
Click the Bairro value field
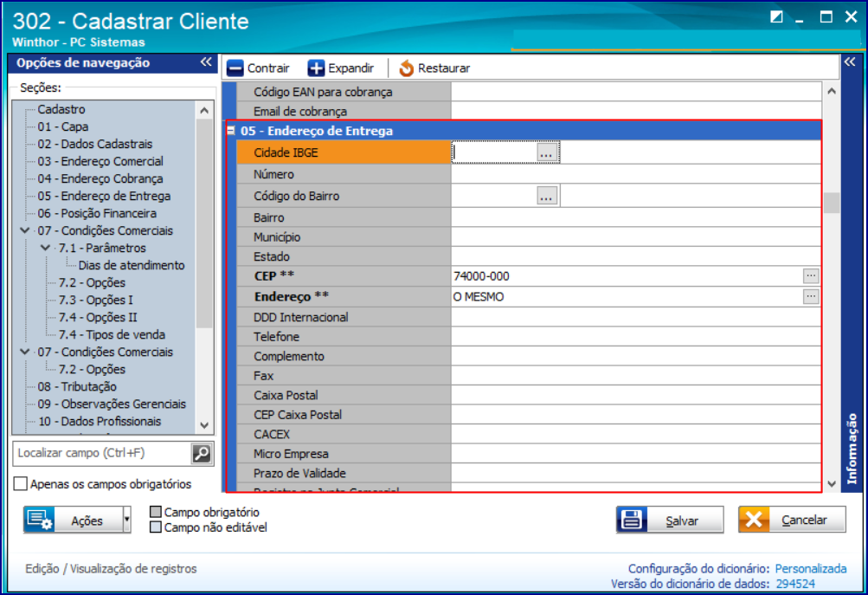click(x=636, y=217)
